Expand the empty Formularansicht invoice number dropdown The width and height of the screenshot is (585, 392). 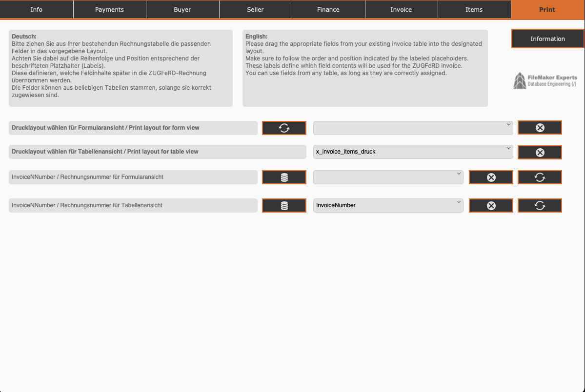pyautogui.click(x=388, y=177)
